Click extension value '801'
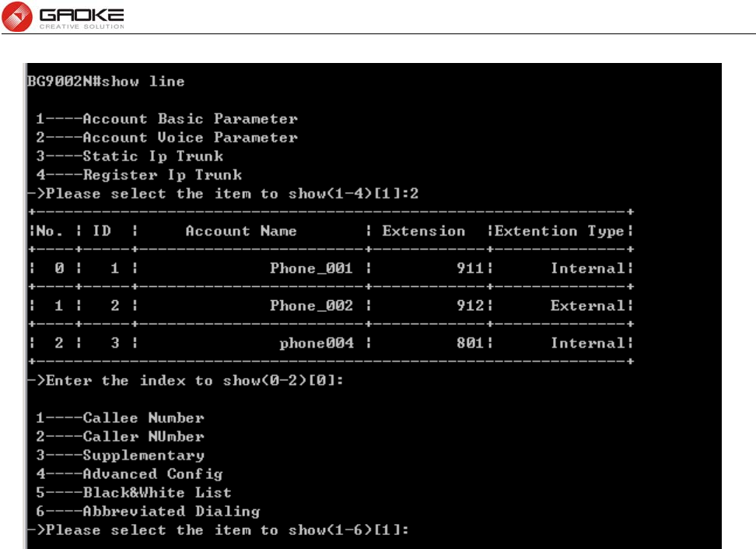Image resolution: width=756 pixels, height=549 pixels. [470, 343]
